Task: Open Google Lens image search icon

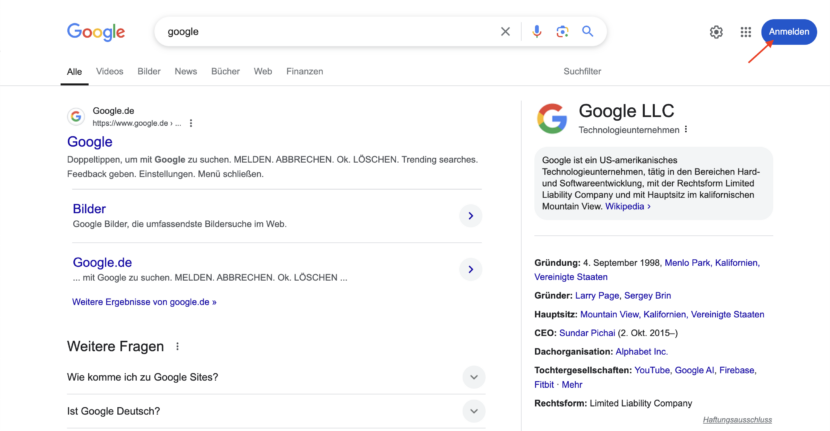Action: 562,32
